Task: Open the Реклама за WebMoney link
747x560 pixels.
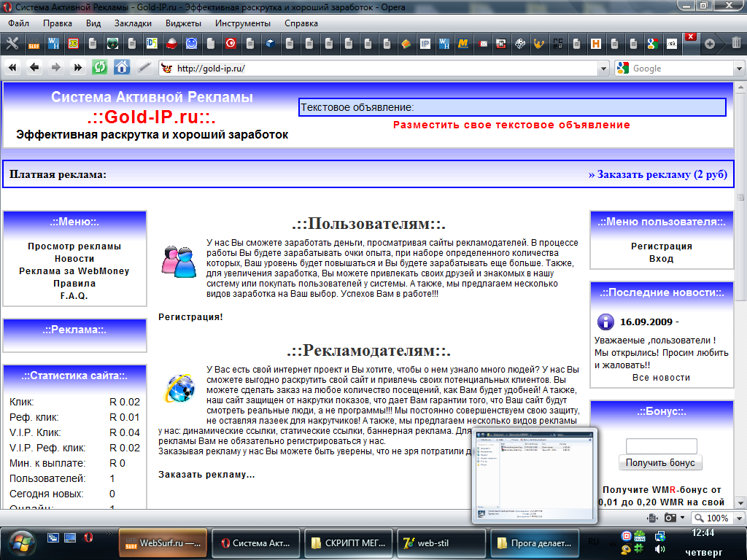Action: point(74,271)
